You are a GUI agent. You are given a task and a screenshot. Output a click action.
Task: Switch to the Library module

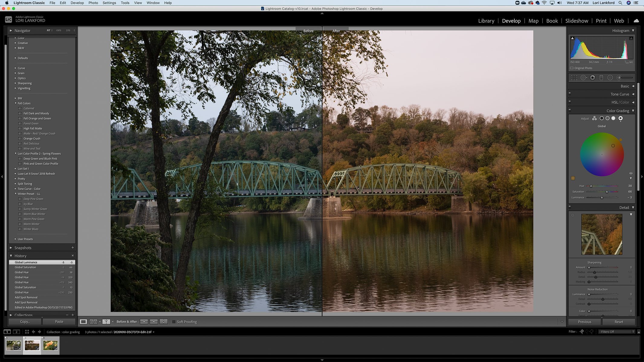point(486,21)
